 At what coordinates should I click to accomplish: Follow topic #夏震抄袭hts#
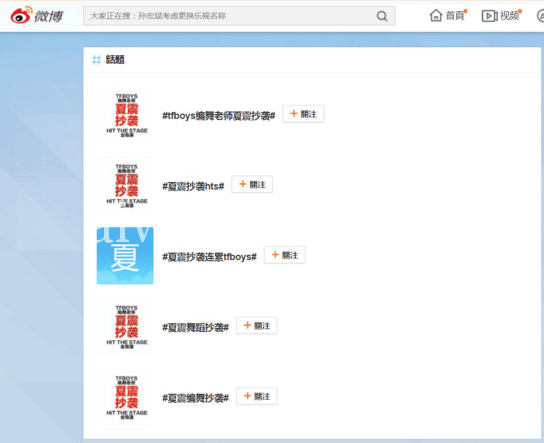click(252, 185)
